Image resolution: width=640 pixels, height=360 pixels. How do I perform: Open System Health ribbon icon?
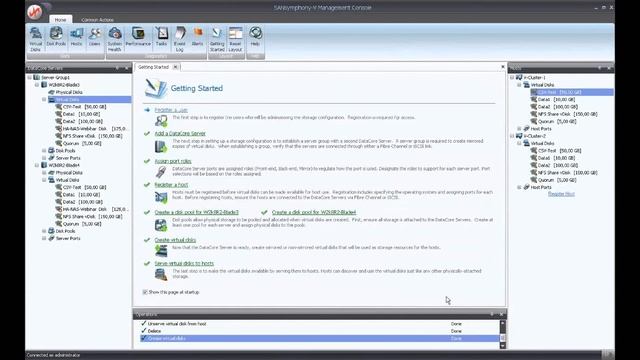115,39
